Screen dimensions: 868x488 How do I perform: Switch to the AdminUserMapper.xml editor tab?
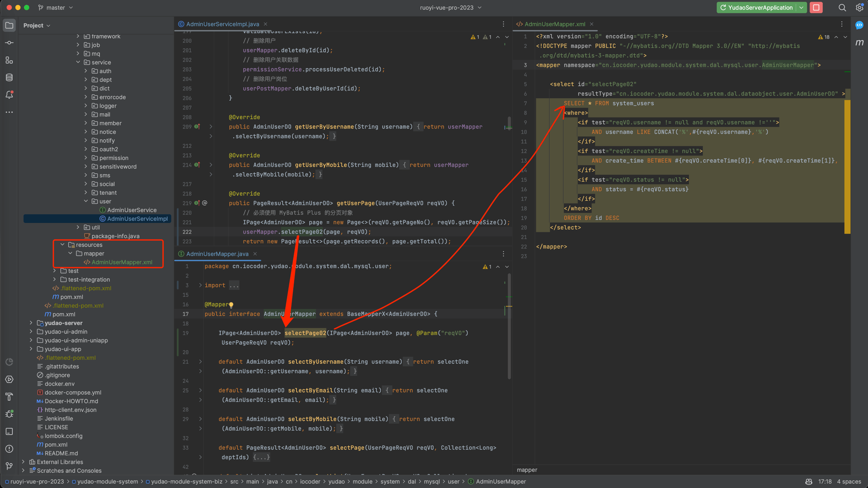(554, 24)
